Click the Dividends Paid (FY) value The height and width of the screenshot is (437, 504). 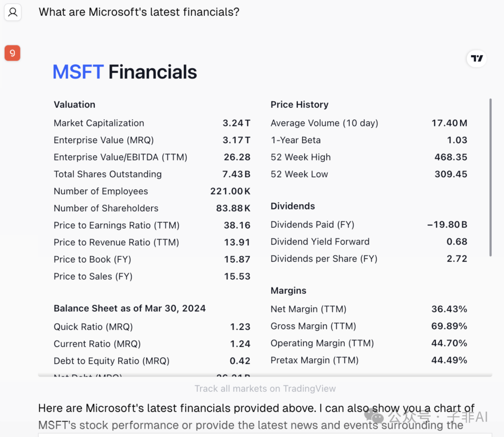coord(447,225)
